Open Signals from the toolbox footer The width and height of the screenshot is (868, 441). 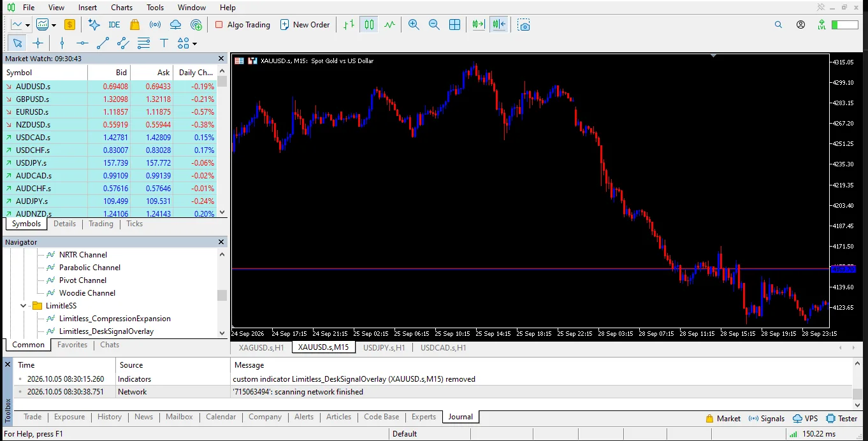pyautogui.click(x=767, y=419)
